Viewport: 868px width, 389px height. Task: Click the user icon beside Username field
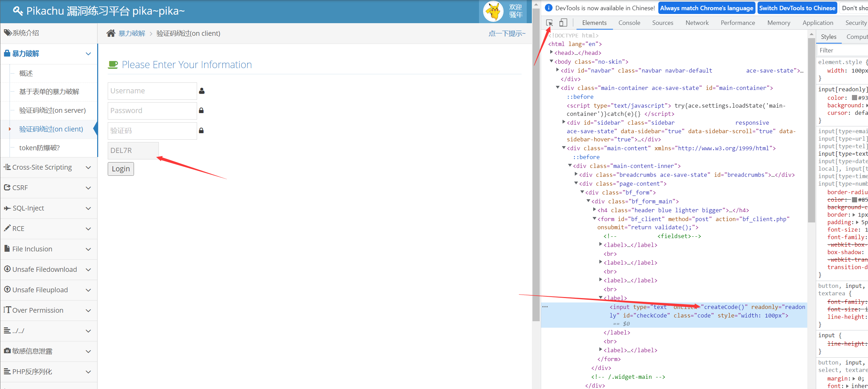202,91
